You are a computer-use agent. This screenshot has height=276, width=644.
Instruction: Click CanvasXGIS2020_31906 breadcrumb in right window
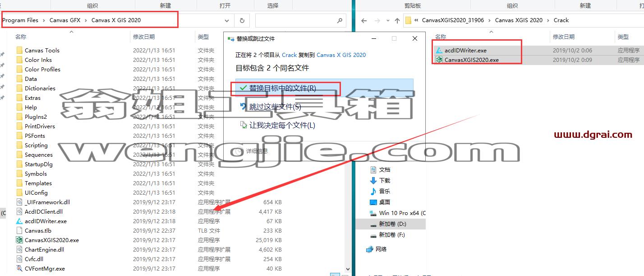pyautogui.click(x=453, y=20)
